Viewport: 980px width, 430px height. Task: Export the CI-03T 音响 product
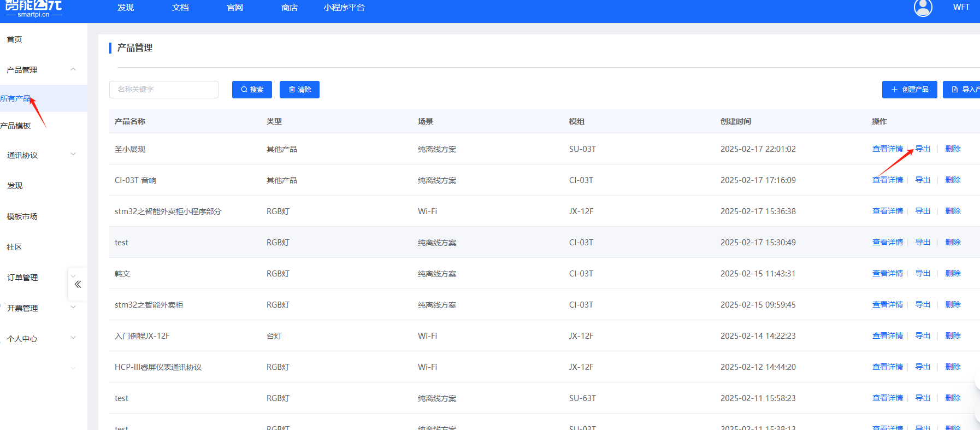[922, 180]
